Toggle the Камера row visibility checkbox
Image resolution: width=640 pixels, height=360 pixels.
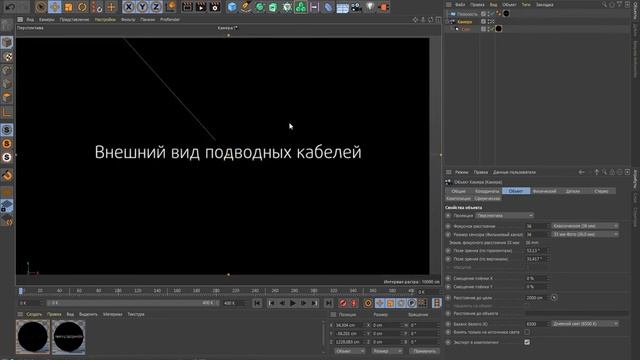tap(483, 22)
